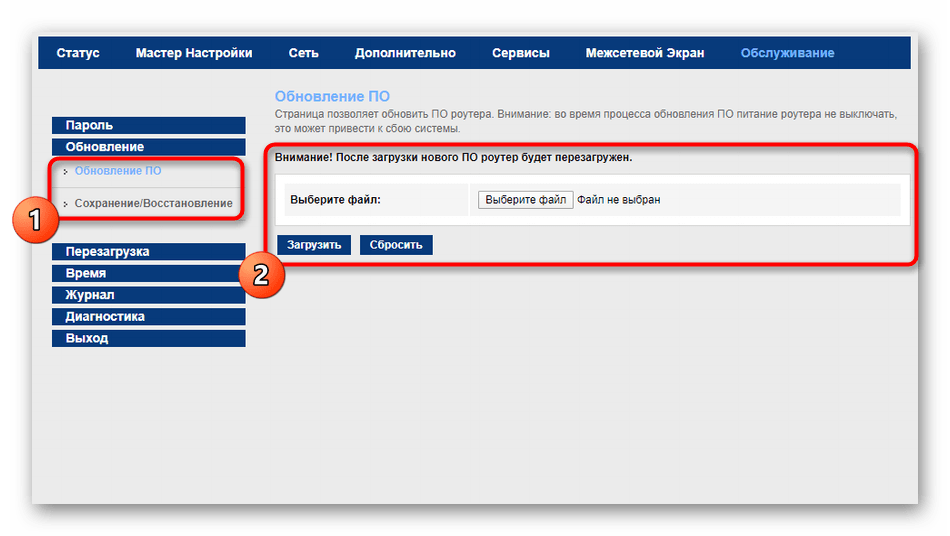Collapse the Обновление sidebar section
Image resolution: width=950 pixels, height=536 pixels.
click(x=148, y=147)
